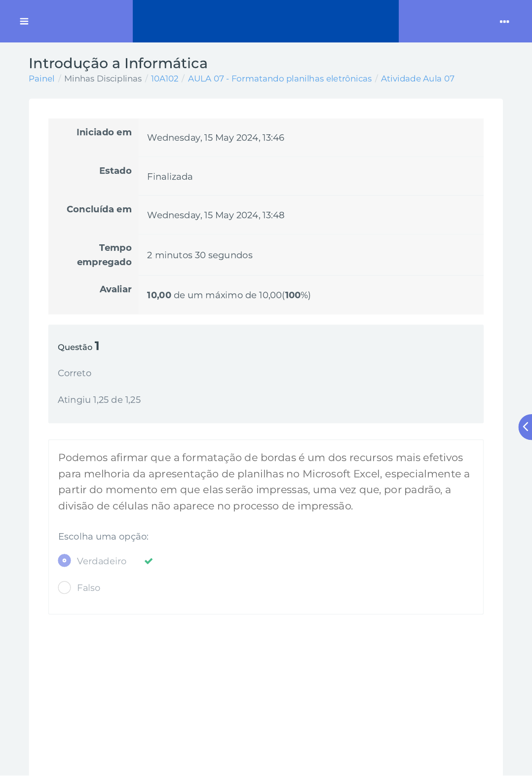Viewport: 532px width, 776px height.
Task: Open the three-dots more options menu
Action: coord(504,21)
